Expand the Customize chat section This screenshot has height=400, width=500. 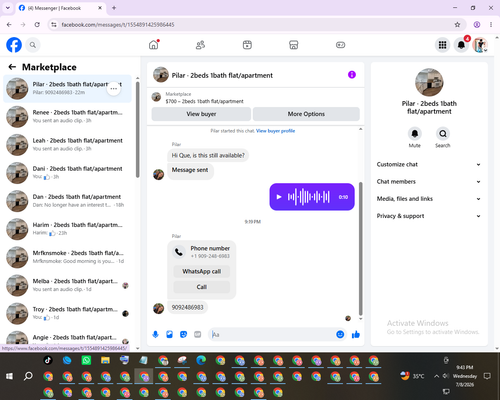point(429,164)
